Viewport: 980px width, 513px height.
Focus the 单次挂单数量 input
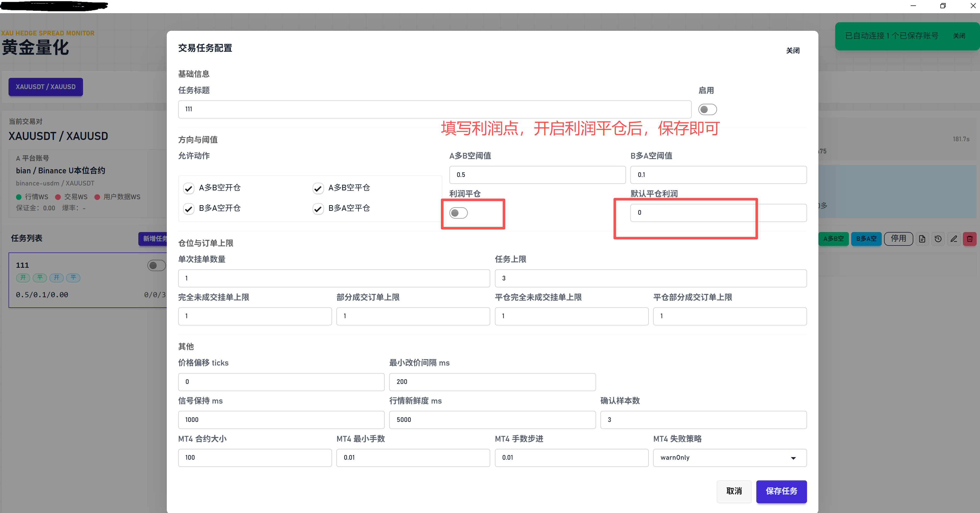[x=334, y=278]
